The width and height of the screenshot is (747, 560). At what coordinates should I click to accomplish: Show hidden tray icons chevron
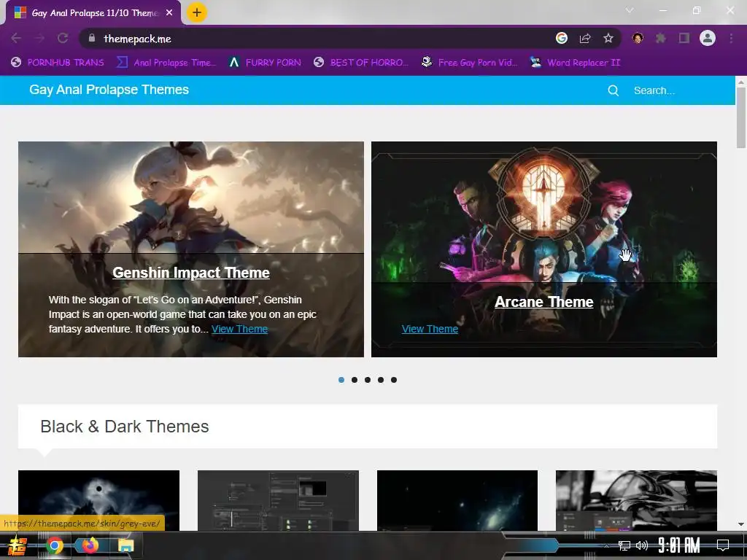[x=606, y=545]
